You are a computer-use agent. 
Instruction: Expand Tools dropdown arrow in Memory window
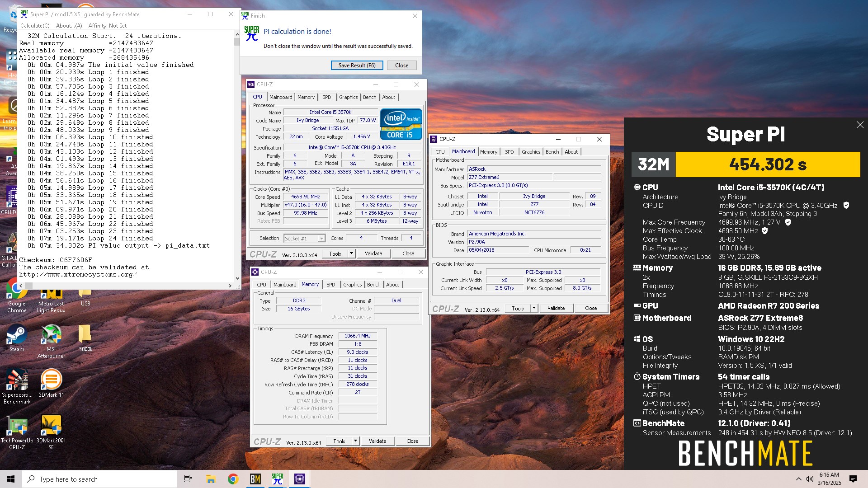355,441
